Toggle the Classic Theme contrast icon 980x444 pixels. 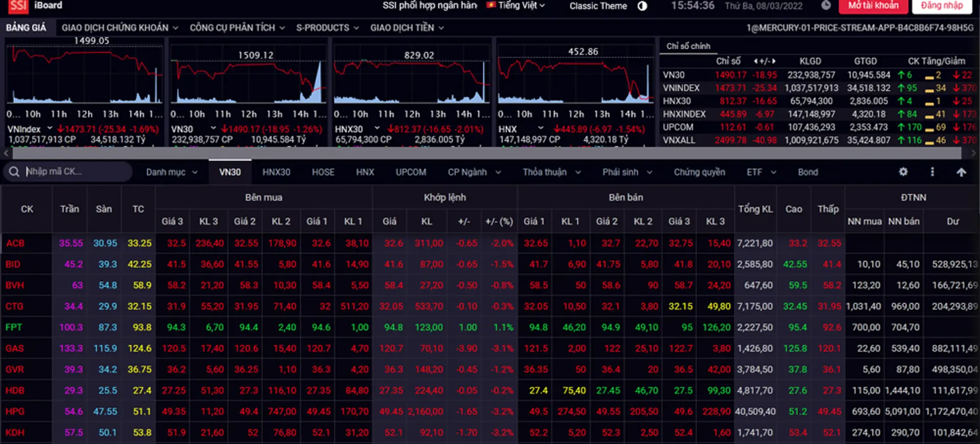[x=642, y=6]
